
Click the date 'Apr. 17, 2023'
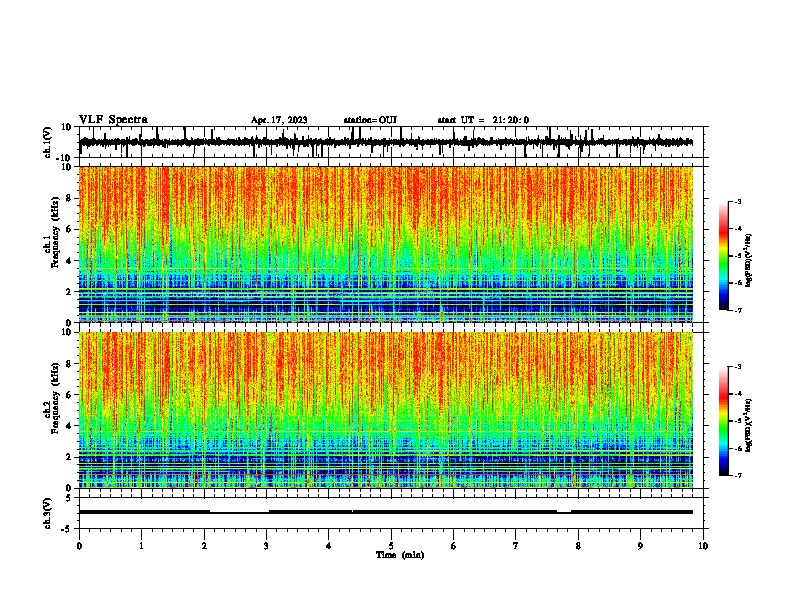[279, 120]
